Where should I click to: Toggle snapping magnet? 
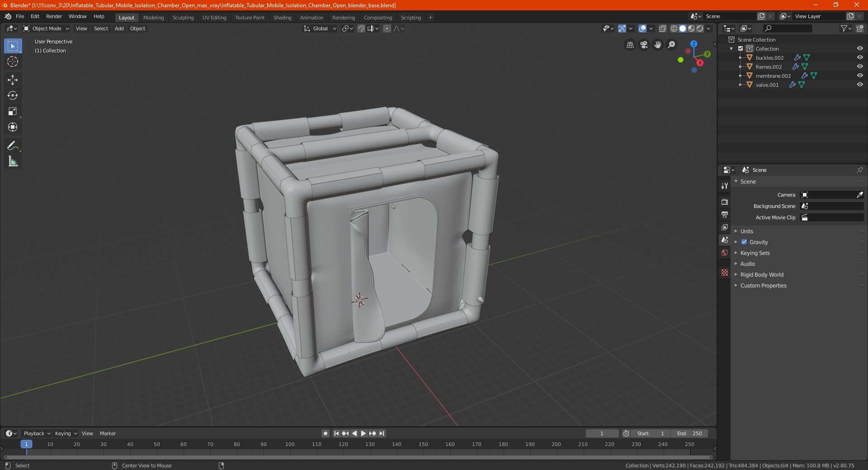click(361, 28)
